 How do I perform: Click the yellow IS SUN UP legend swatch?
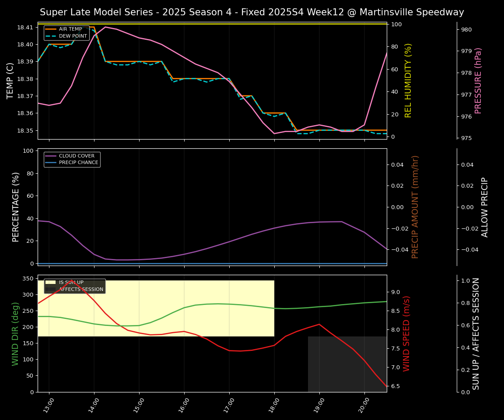(51, 283)
